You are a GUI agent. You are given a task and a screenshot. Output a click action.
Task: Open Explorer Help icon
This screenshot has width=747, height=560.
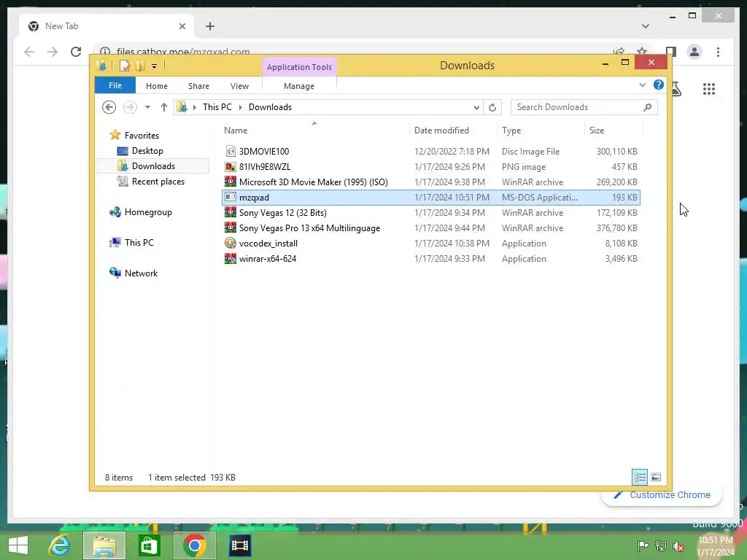[659, 85]
